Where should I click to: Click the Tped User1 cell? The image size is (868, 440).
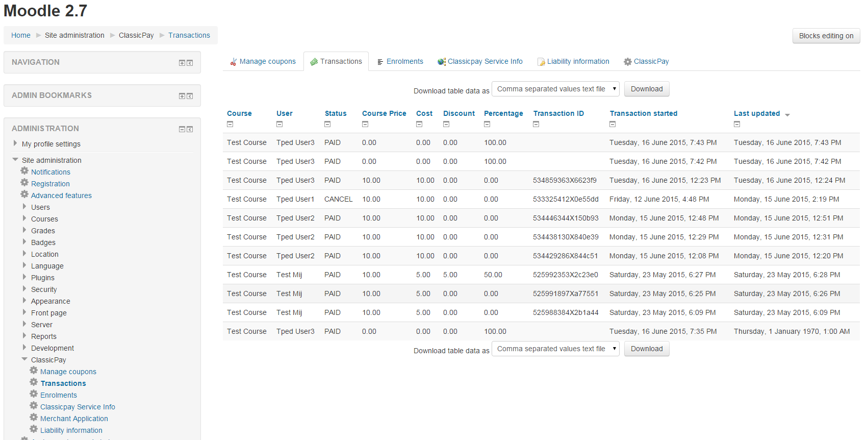pos(295,199)
